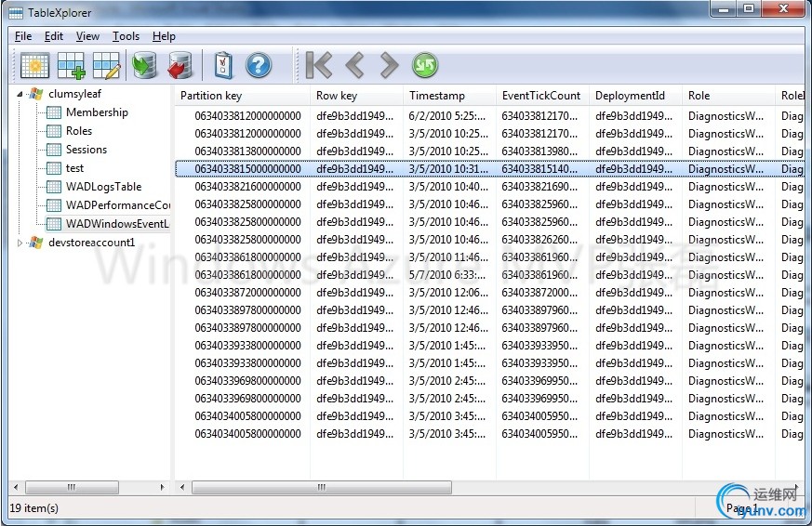
Task: Select the Roles table
Action: pos(79,131)
